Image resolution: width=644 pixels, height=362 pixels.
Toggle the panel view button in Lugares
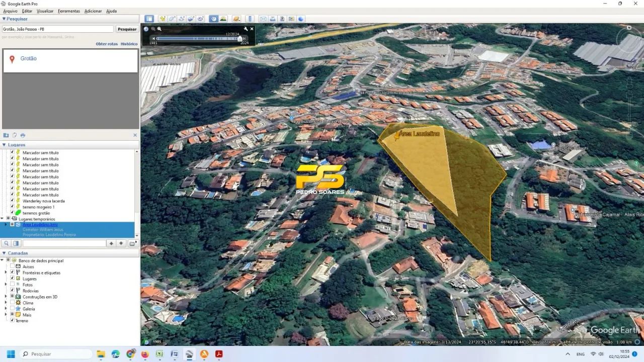[x=16, y=243]
